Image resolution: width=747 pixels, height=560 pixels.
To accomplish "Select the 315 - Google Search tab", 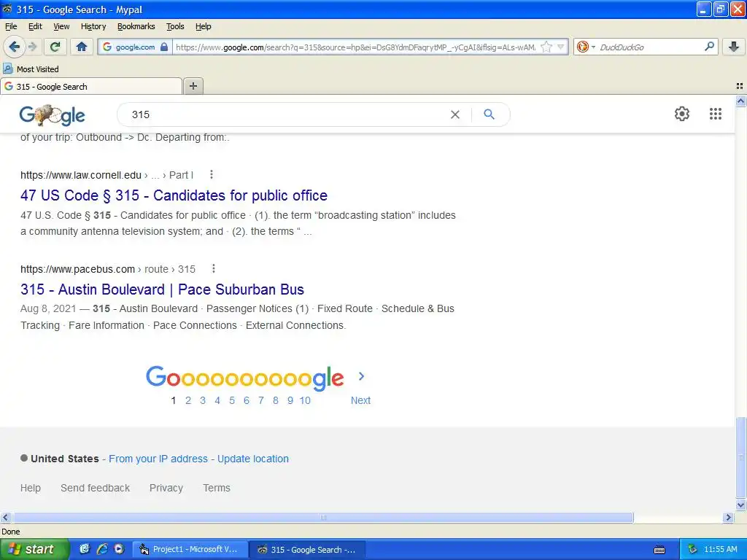I will click(90, 86).
